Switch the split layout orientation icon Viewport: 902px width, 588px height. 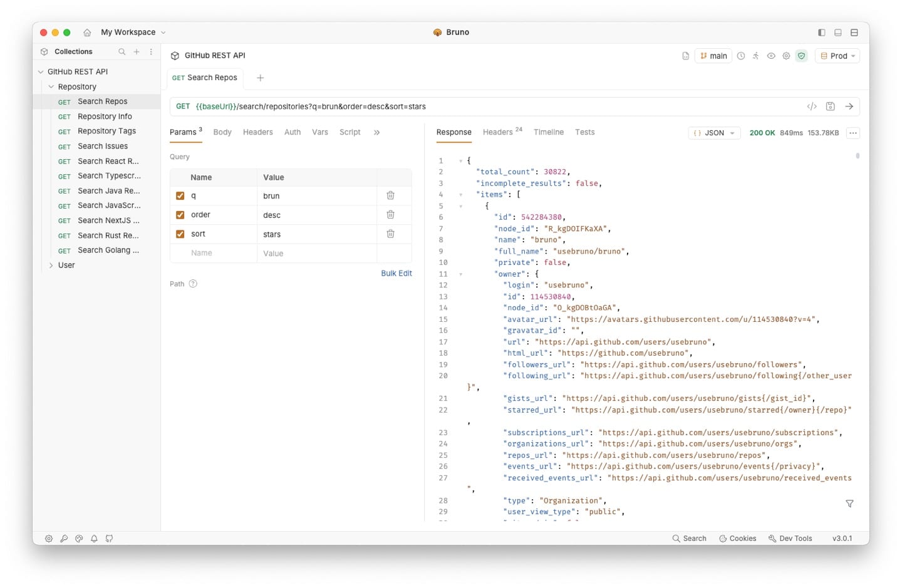click(x=854, y=33)
